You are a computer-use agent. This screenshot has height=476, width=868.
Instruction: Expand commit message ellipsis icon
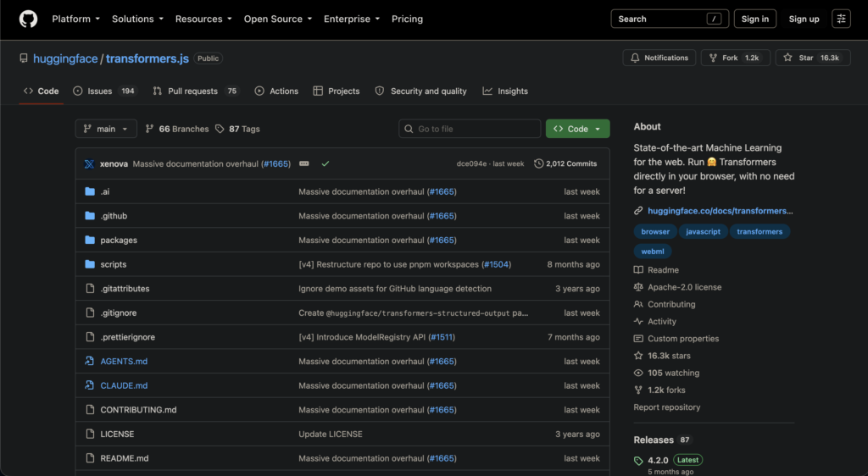(304, 163)
